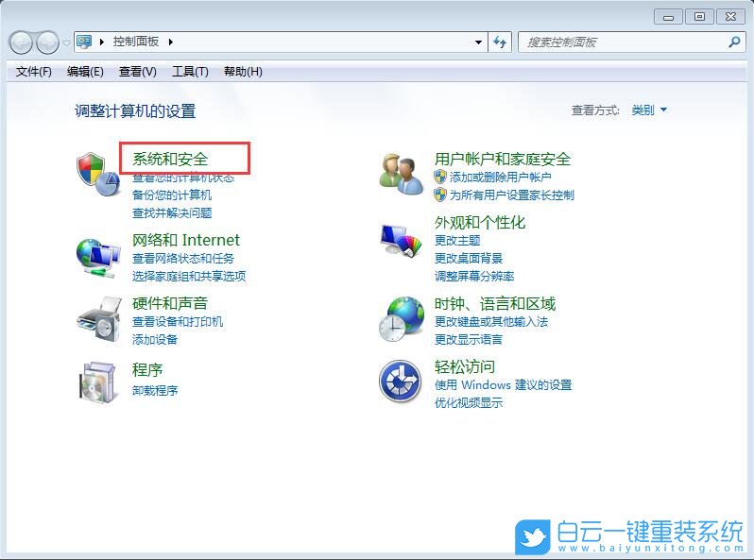
Task: Open 用户帐户和家庭安全 category link
Action: pyautogui.click(x=503, y=159)
